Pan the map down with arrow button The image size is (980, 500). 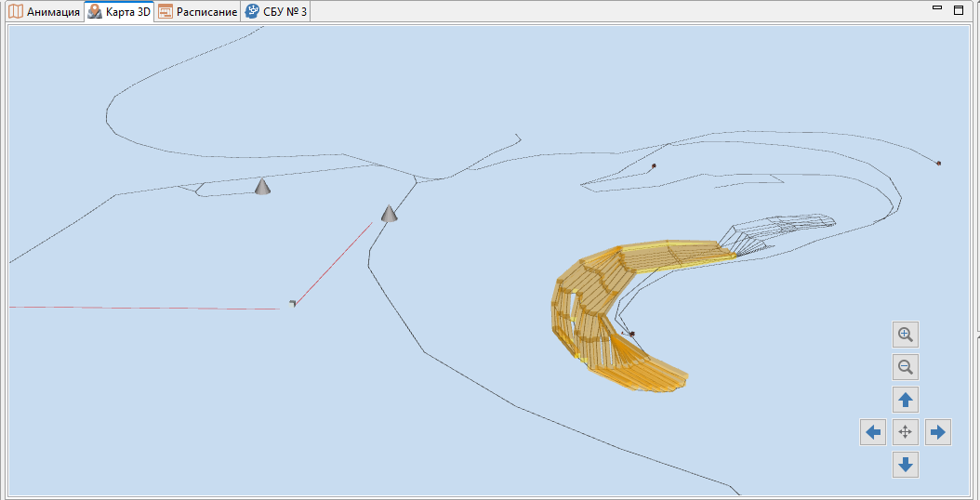(x=906, y=465)
